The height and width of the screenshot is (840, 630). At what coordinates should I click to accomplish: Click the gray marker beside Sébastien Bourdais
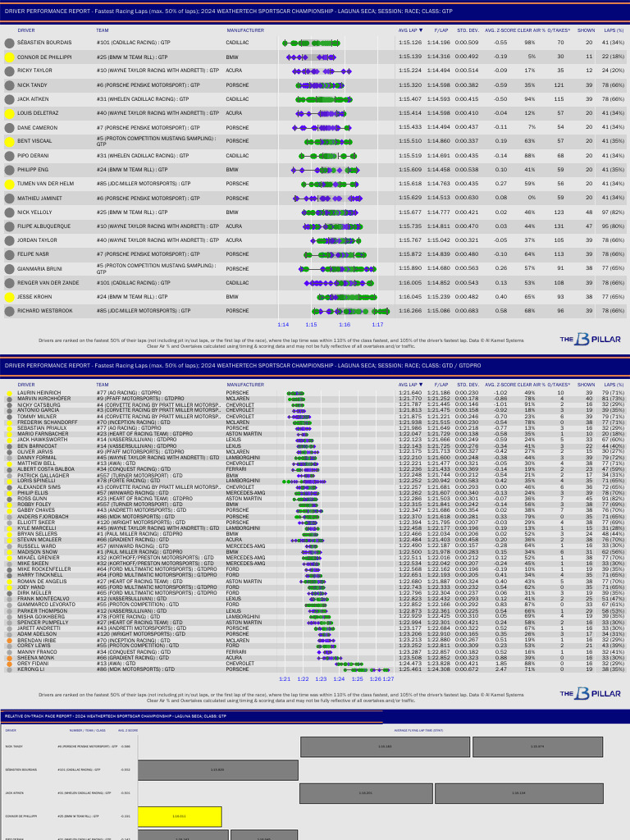[9, 43]
